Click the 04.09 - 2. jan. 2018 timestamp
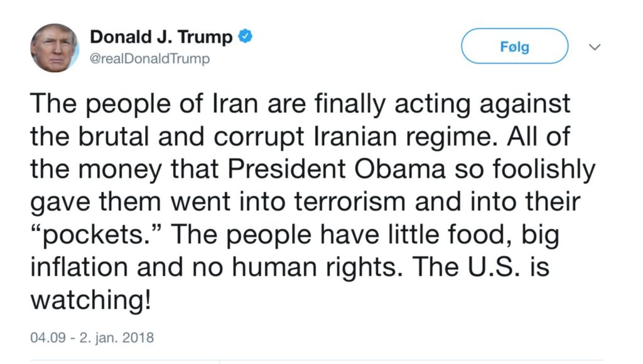The width and height of the screenshot is (643, 364). pos(92,337)
